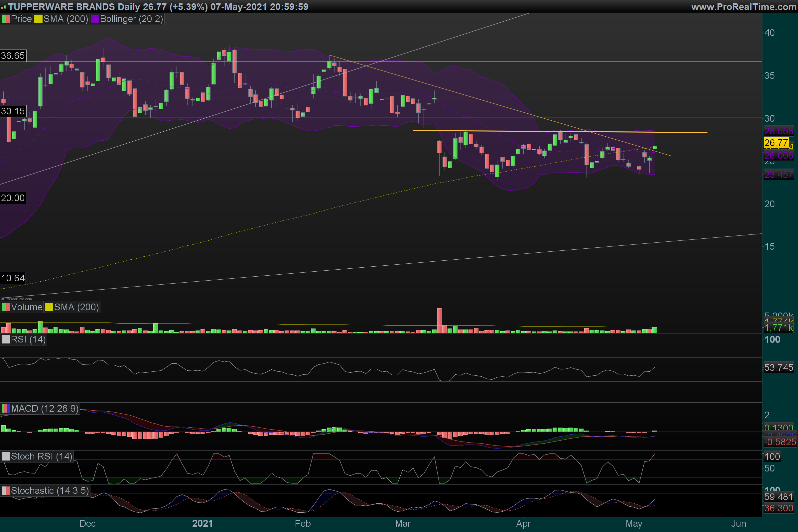Click the Volume indicator legend icon
This screenshot has width=798, height=532.
click(x=6, y=307)
